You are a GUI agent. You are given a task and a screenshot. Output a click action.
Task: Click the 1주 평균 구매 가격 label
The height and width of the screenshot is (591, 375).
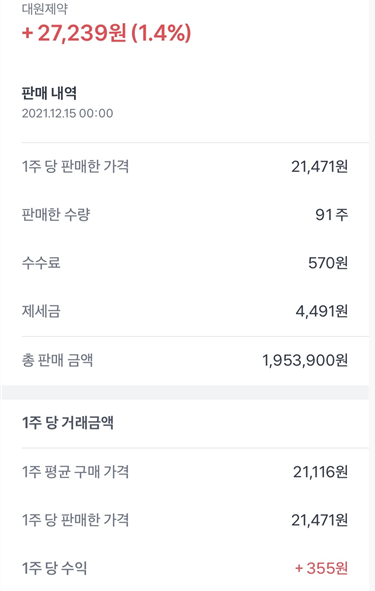click(x=75, y=472)
